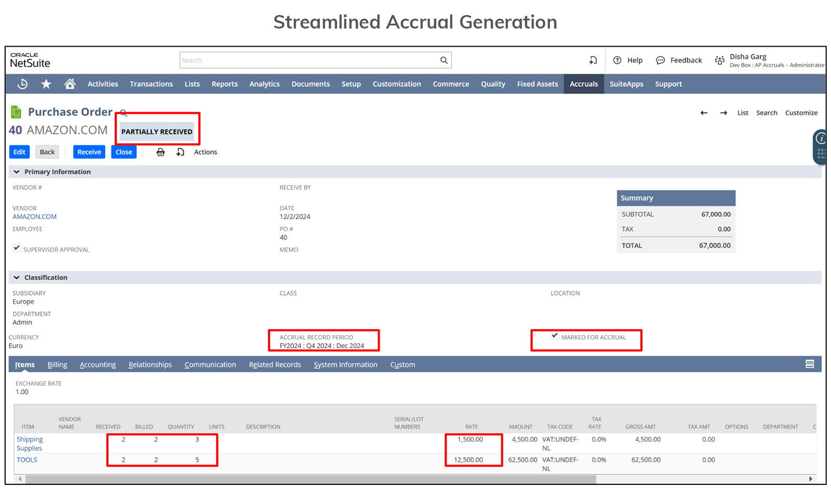
Task: Toggle the Marked for Accrual checkbox
Action: pos(555,336)
